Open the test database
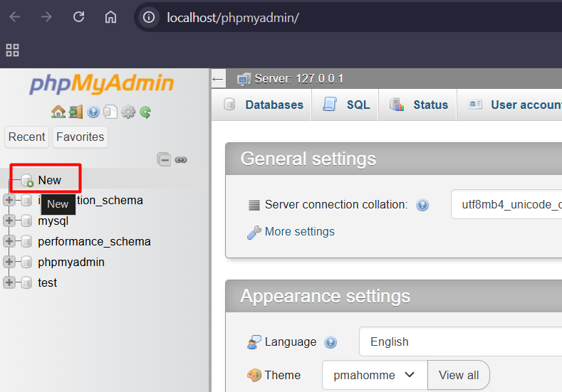The height and width of the screenshot is (392, 562). [47, 283]
